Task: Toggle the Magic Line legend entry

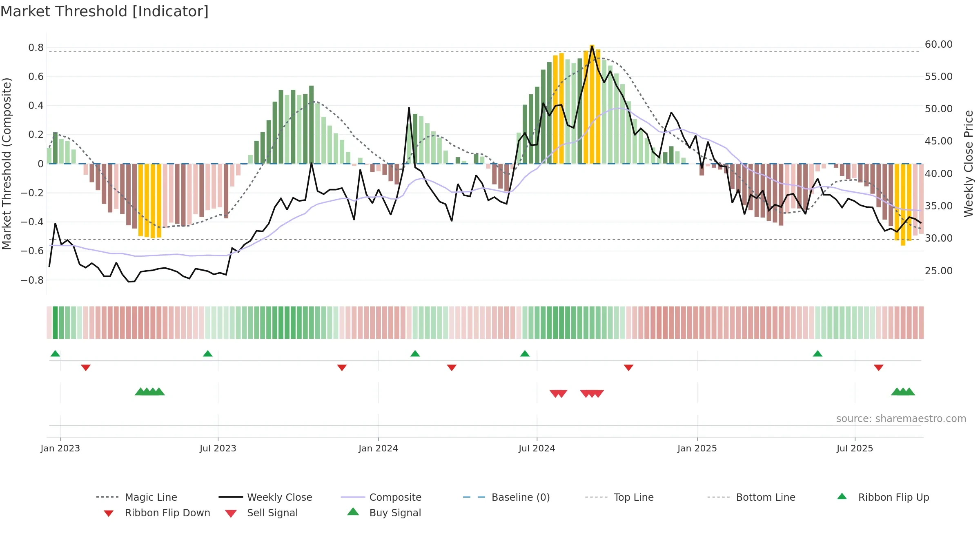Action: [137, 497]
